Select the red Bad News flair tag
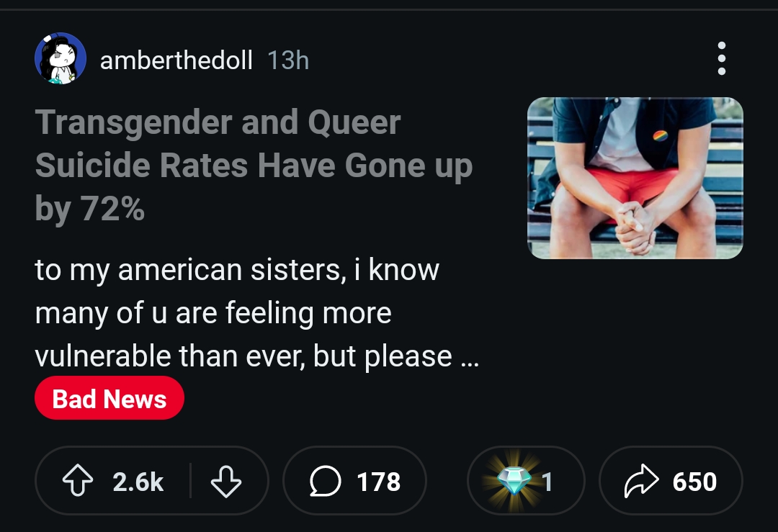The width and height of the screenshot is (778, 532). [109, 398]
